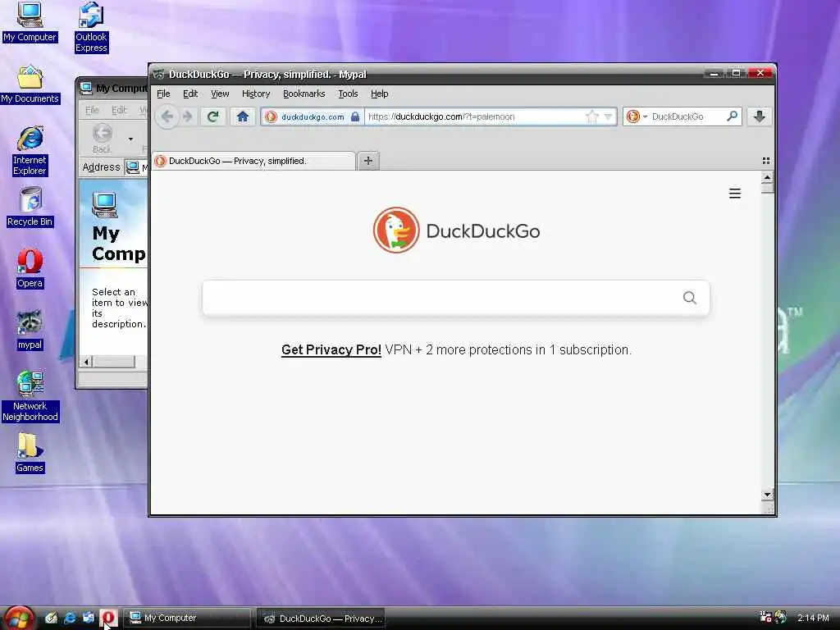The height and width of the screenshot is (630, 840).
Task: Open the View menu in Mypal
Action: pyautogui.click(x=220, y=94)
